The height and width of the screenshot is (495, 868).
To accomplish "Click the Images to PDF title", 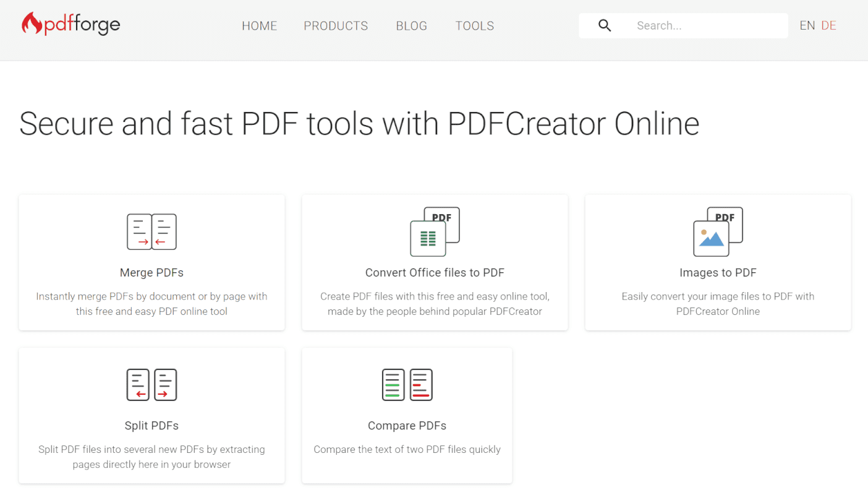I will 718,273.
